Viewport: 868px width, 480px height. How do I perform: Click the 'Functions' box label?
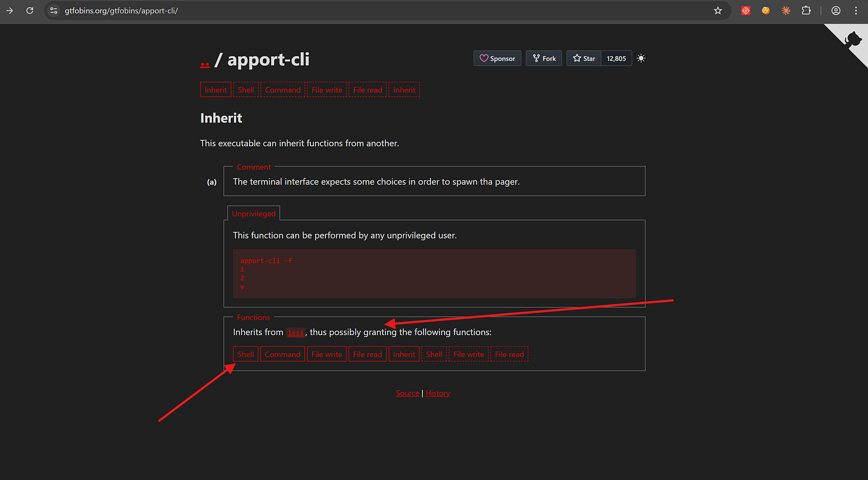coord(254,317)
